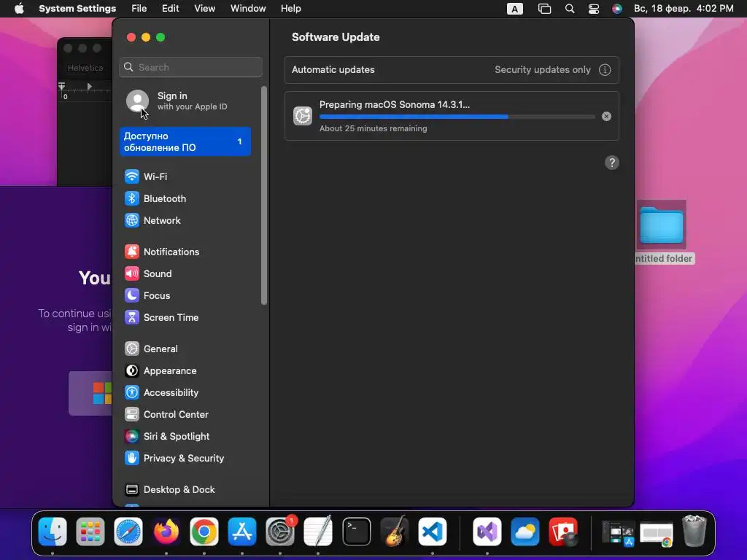This screenshot has height=560, width=747.
Task: Open the Apple menu
Action: (x=19, y=9)
